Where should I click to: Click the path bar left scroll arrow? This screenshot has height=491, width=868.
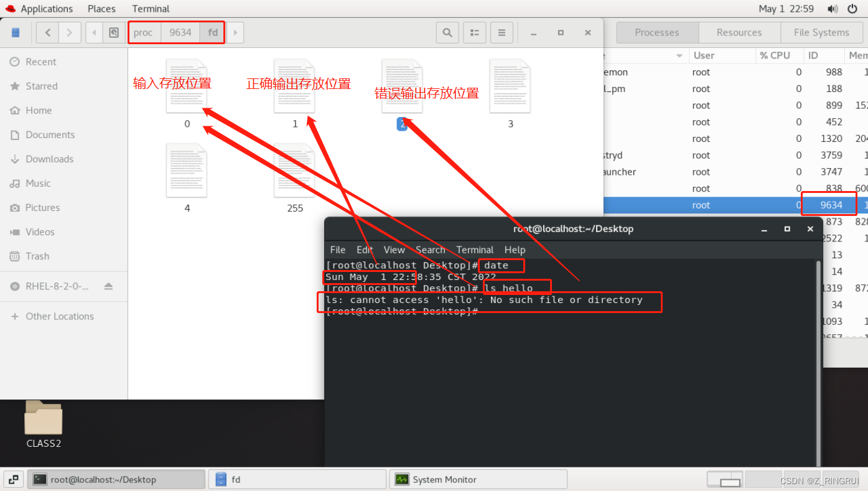point(94,32)
